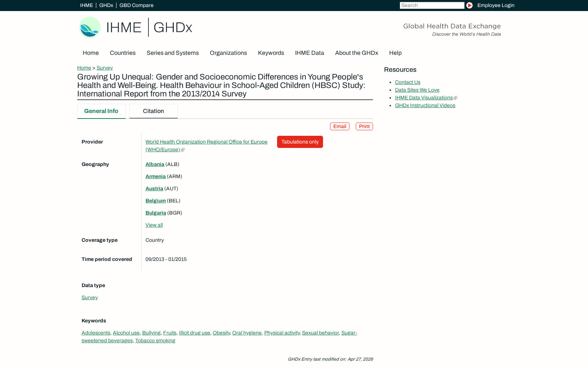
Task: Open the Home menu item
Action: [91, 53]
